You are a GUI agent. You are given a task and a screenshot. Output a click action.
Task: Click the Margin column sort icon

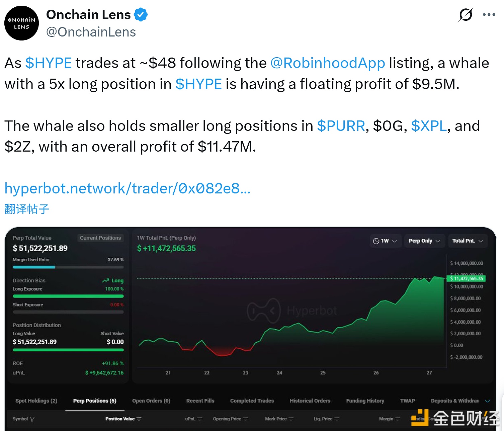(398, 419)
